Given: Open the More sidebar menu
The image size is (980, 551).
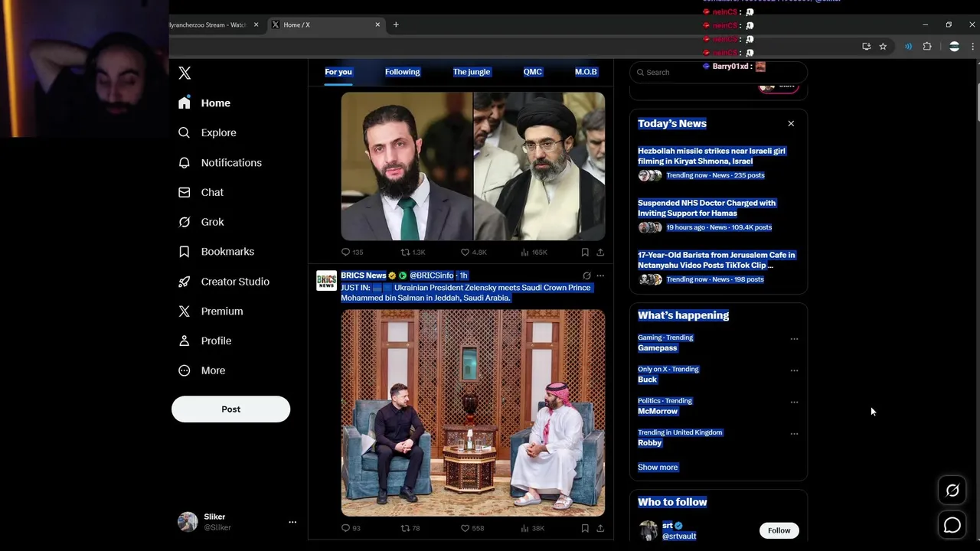Looking at the screenshot, I should tap(202, 370).
